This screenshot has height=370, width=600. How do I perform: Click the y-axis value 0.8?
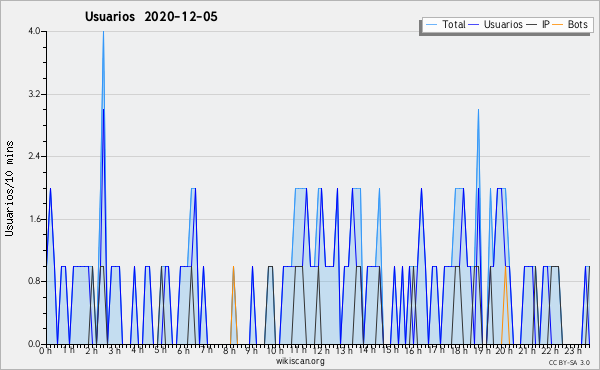pyautogui.click(x=34, y=281)
